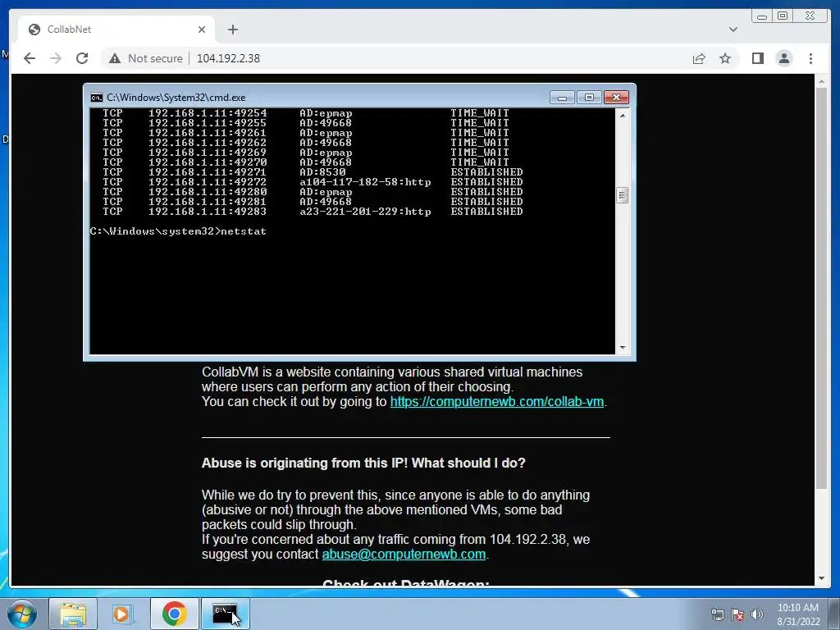Click local address 192.168.1.11:49283
The width and height of the screenshot is (840, 630).
click(208, 212)
